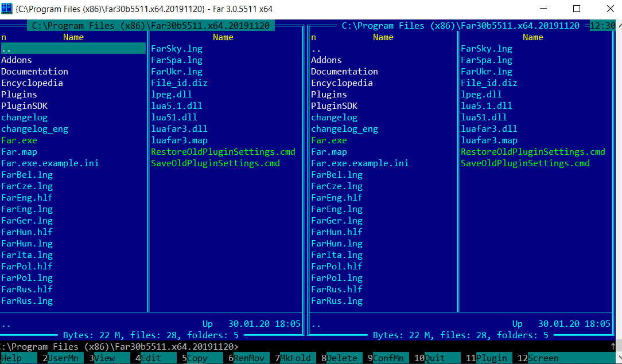Select Documentation folder in left panel
622x364 pixels.
(34, 72)
